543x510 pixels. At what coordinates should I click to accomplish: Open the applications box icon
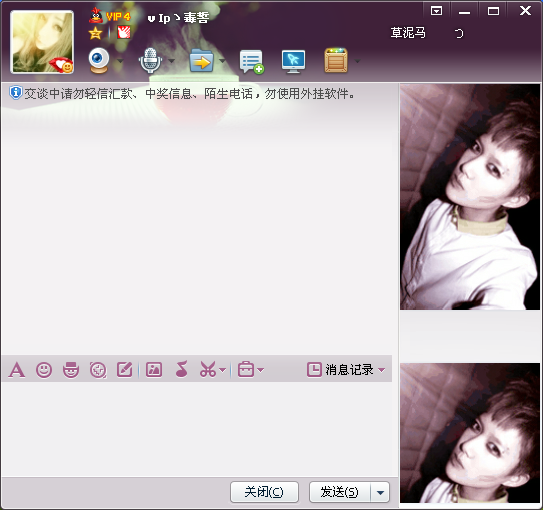(x=336, y=61)
